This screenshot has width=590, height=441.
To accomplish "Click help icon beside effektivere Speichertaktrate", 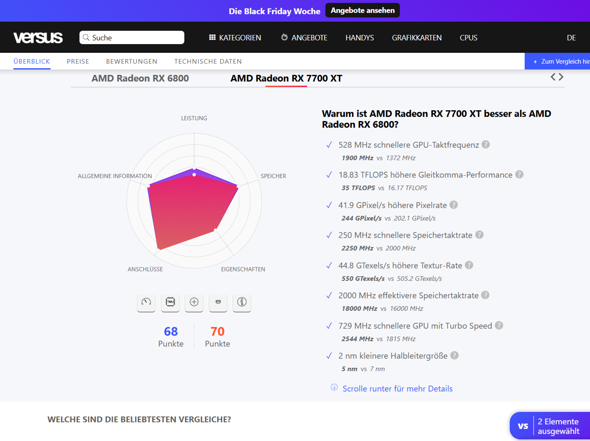I will 485,295.
